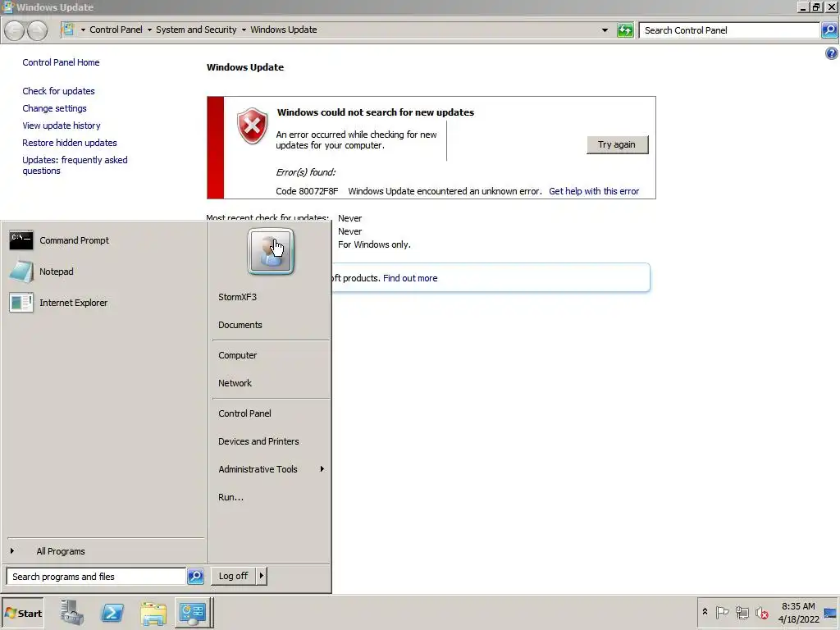This screenshot has height=630, width=840.
Task: Click the Search programs and files box
Action: 96,577
